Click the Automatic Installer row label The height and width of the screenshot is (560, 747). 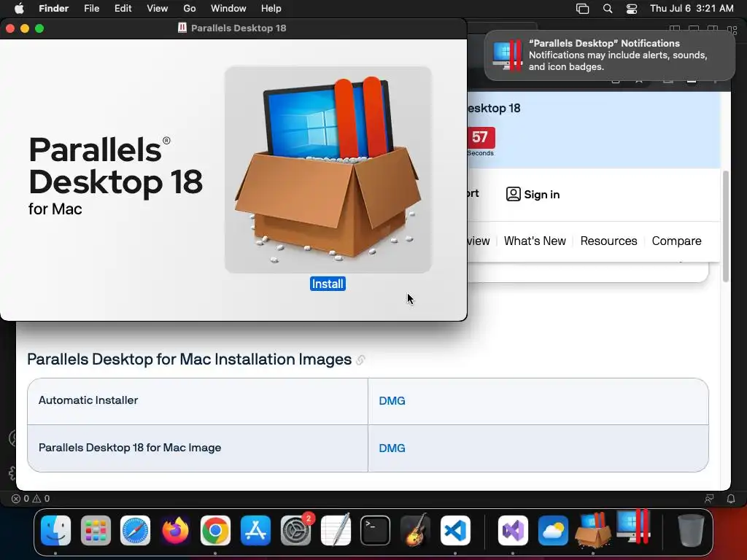pyautogui.click(x=88, y=400)
